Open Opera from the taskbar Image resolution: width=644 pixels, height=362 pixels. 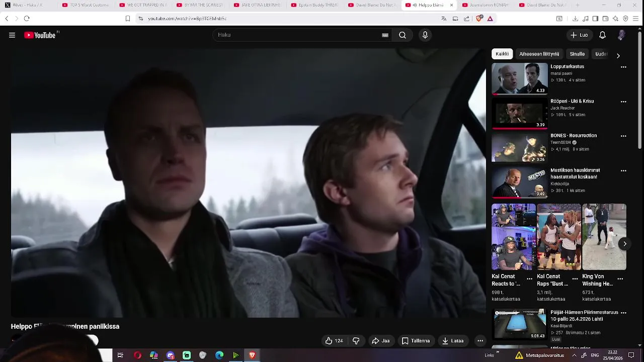(137, 355)
